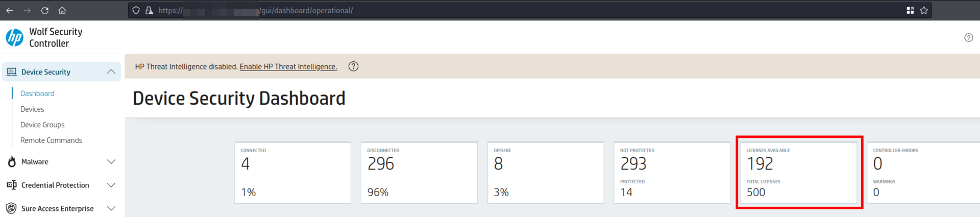Click Enable HP Threat Intelligence link
980x217 pixels.
(x=288, y=66)
